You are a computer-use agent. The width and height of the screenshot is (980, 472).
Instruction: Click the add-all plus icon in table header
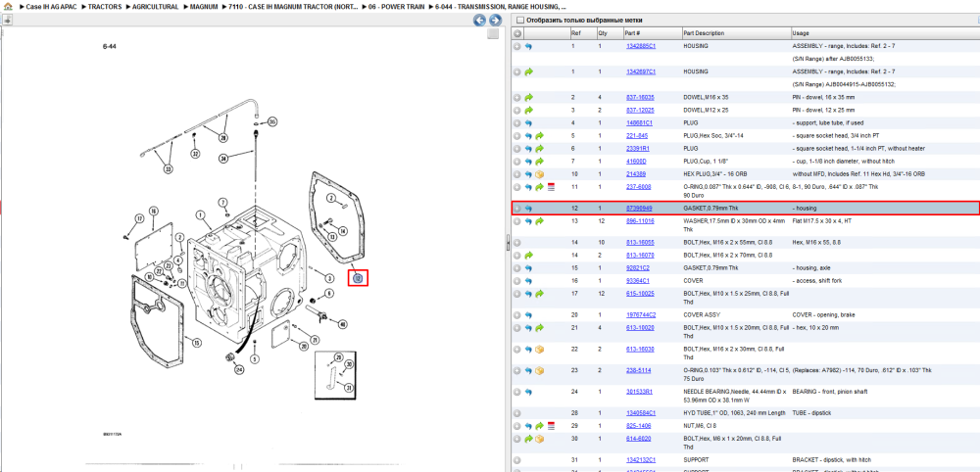point(517,33)
